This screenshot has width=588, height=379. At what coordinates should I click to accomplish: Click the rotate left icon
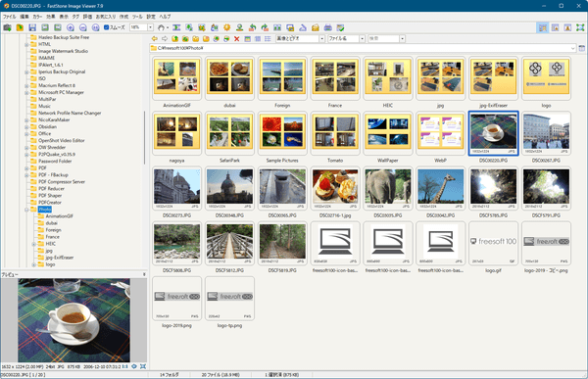[252, 27]
